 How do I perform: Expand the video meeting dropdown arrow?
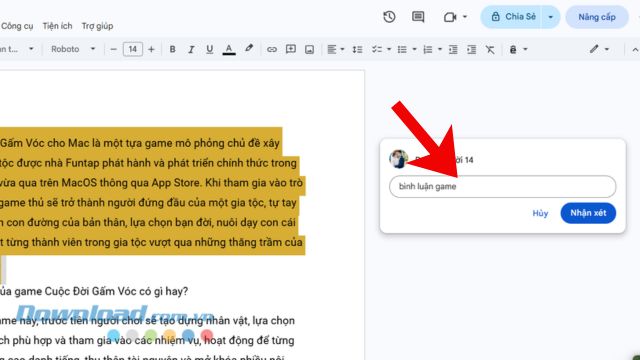464,17
